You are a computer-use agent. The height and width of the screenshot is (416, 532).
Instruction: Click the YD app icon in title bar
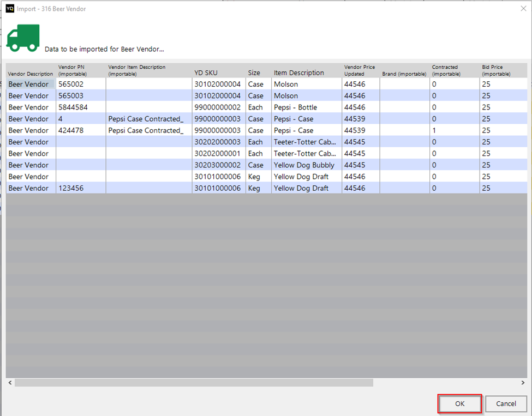[10, 9]
